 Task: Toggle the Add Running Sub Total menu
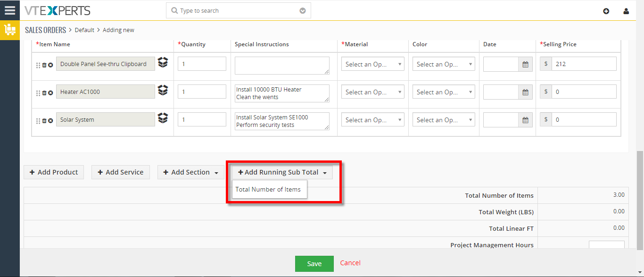coord(282,172)
